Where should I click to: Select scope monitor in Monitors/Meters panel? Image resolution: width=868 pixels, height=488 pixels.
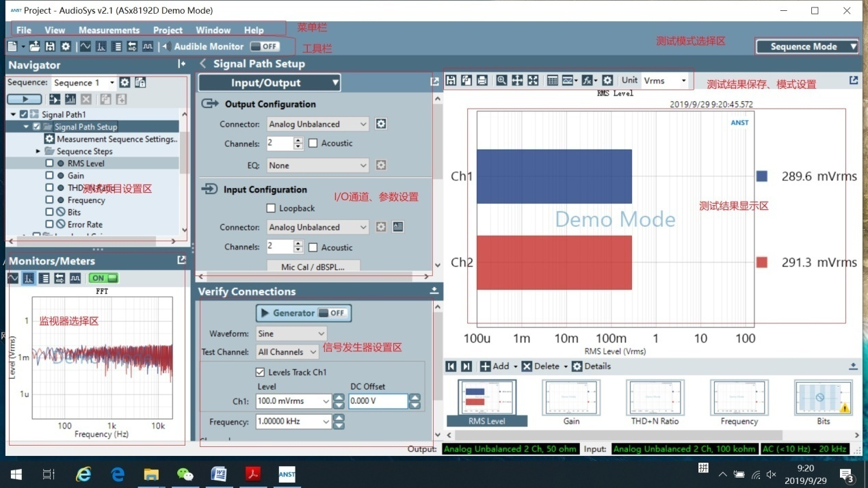coord(13,278)
